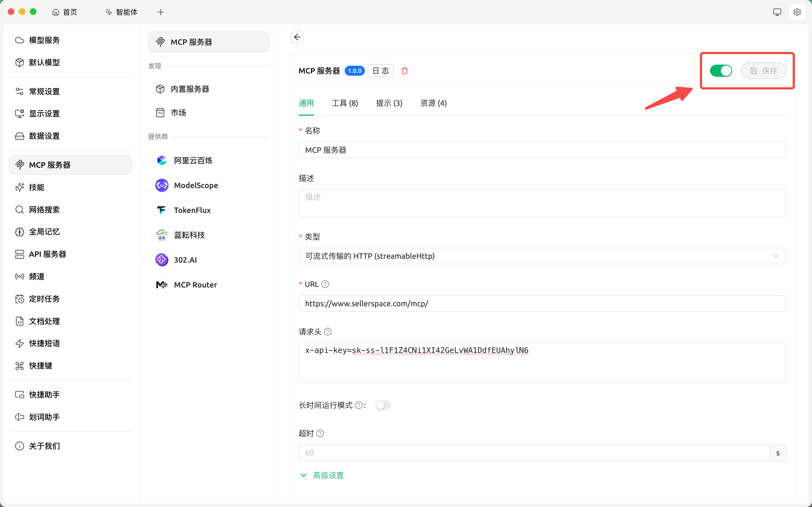Viewport: 812px width, 507px height.
Task: Focus the 请求头 text area
Action: [x=542, y=363]
